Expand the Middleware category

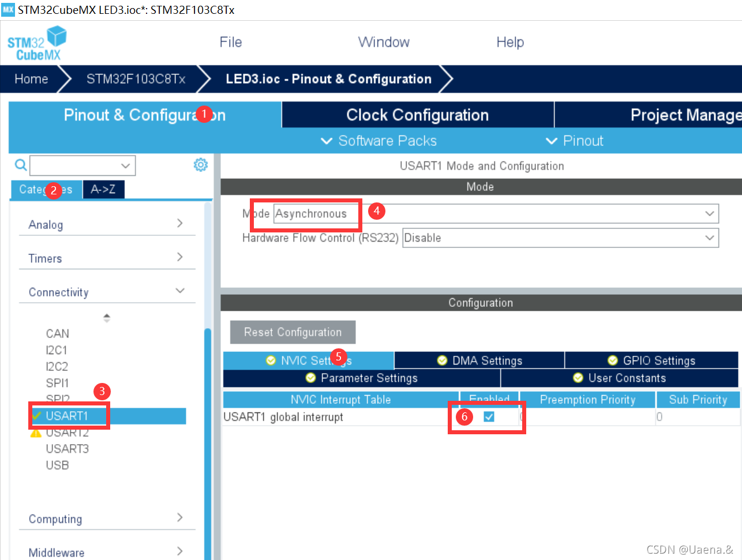[106, 552]
